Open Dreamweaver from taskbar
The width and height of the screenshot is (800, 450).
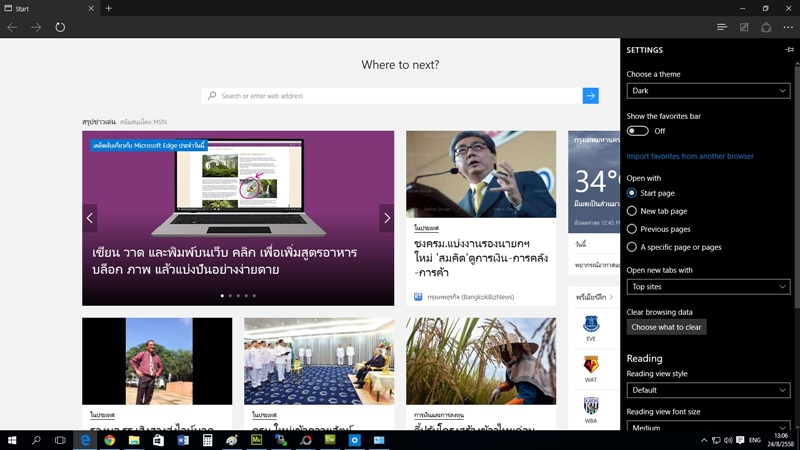pyautogui.click(x=330, y=440)
